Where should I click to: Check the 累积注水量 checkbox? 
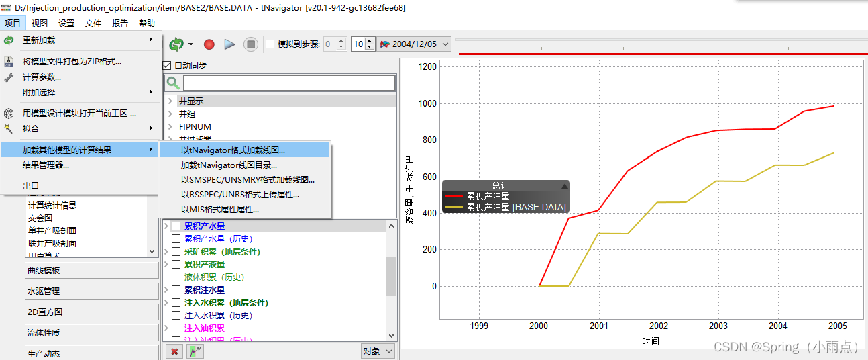(x=176, y=290)
